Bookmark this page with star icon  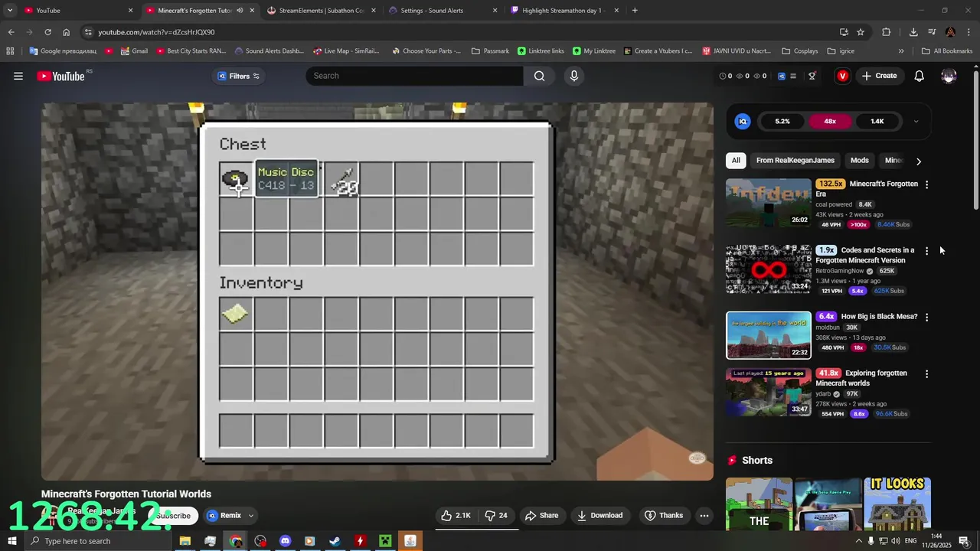point(861,32)
